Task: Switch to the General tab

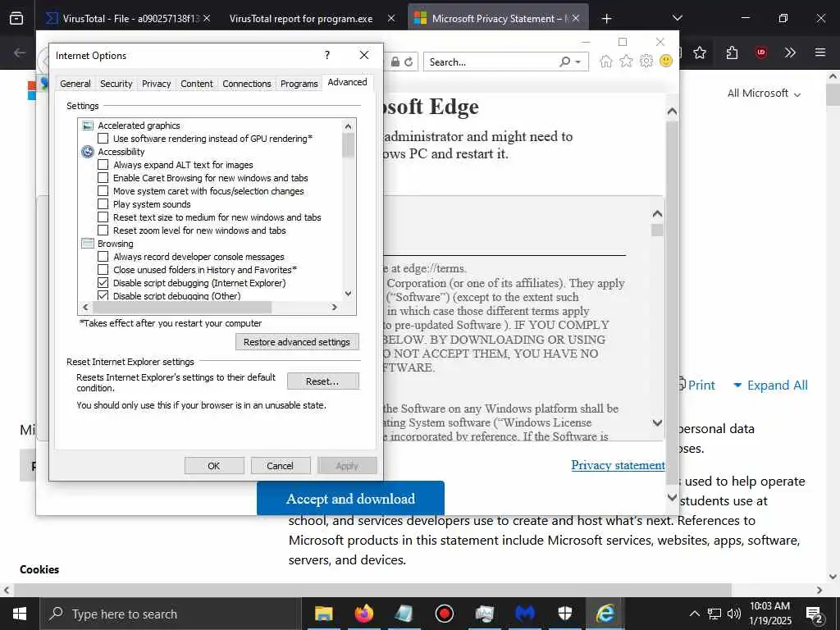Action: [x=75, y=84]
